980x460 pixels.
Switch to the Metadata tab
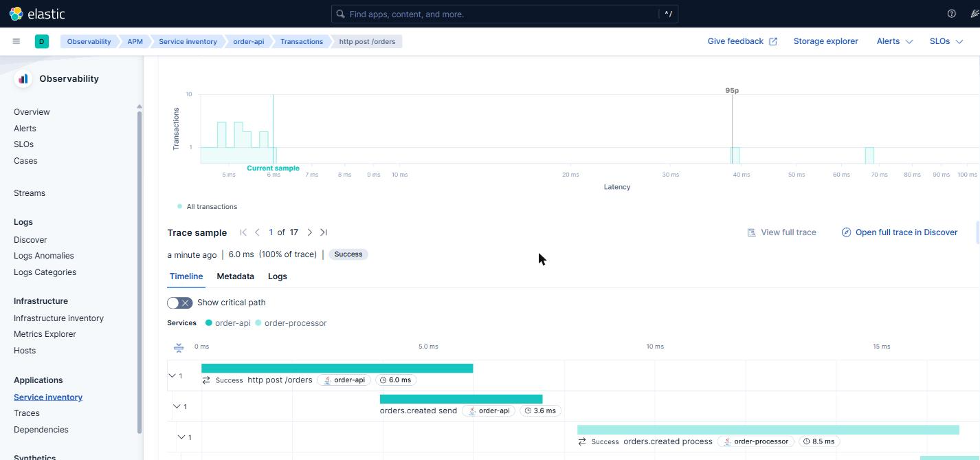click(235, 276)
